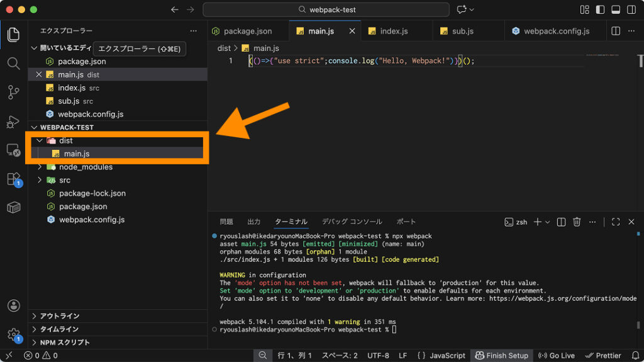The image size is (644, 362).
Task: Expand the アウトライン section
Action: point(60,316)
